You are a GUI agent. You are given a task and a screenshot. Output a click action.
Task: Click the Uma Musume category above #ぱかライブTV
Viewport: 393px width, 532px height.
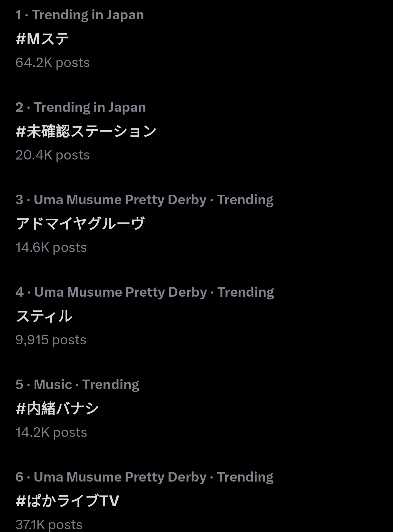[x=120, y=477]
